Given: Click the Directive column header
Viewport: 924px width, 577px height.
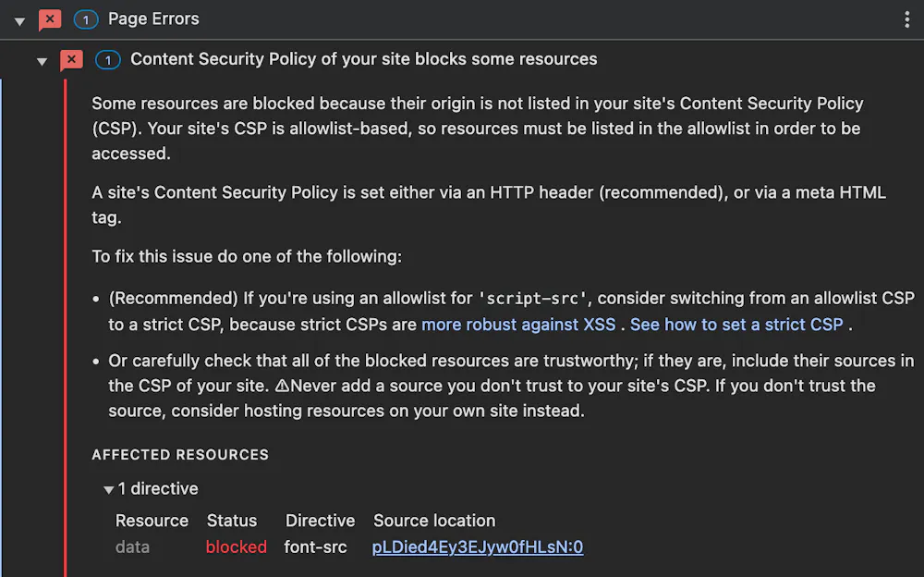Looking at the screenshot, I should click(x=320, y=521).
